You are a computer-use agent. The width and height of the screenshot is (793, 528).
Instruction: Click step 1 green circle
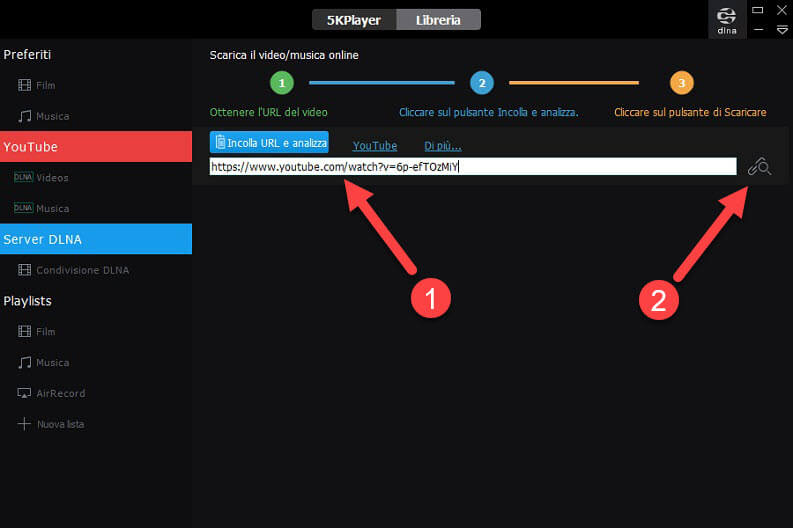tap(282, 83)
